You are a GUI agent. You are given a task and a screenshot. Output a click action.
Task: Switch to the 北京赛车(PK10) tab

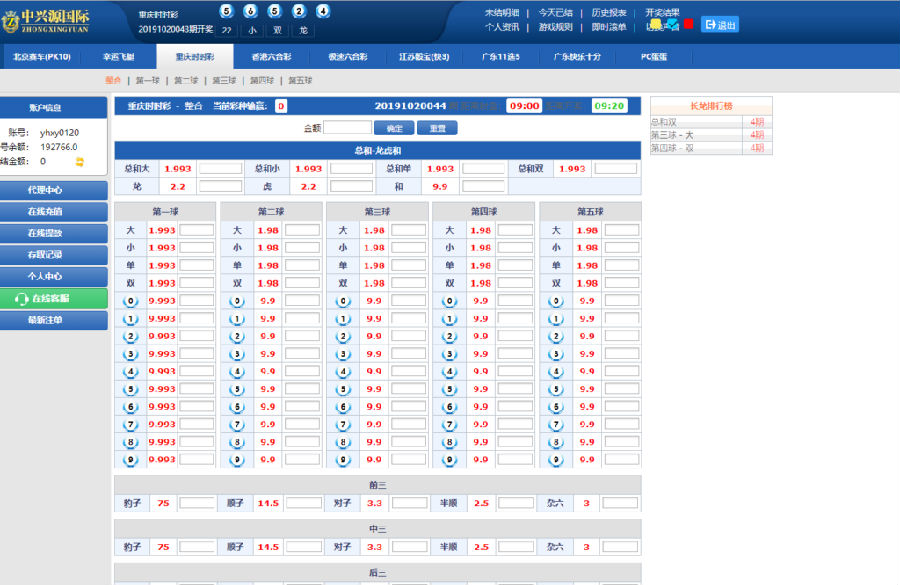point(41,57)
